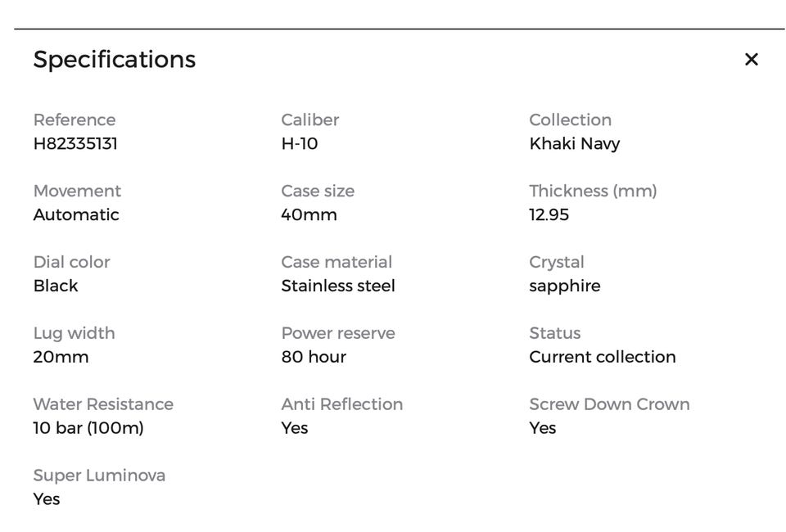Close the Specifications panel
This screenshot has width=786, height=532.
point(751,59)
